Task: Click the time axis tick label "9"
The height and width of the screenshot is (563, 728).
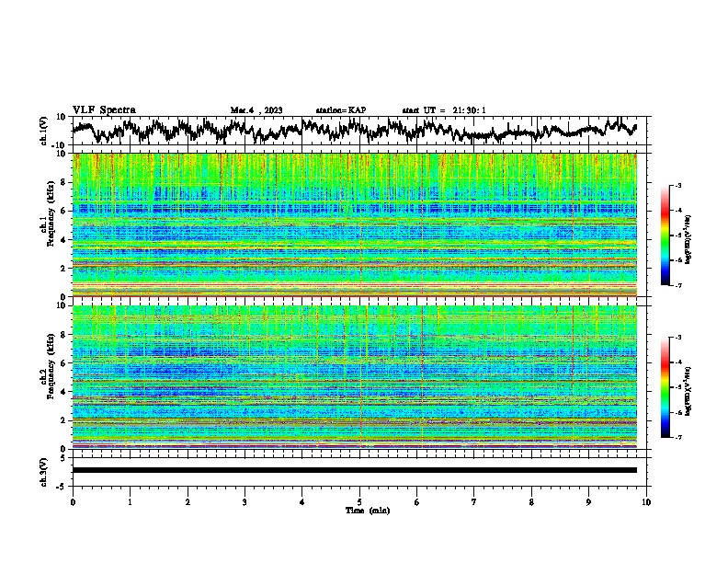Action: pyautogui.click(x=588, y=502)
